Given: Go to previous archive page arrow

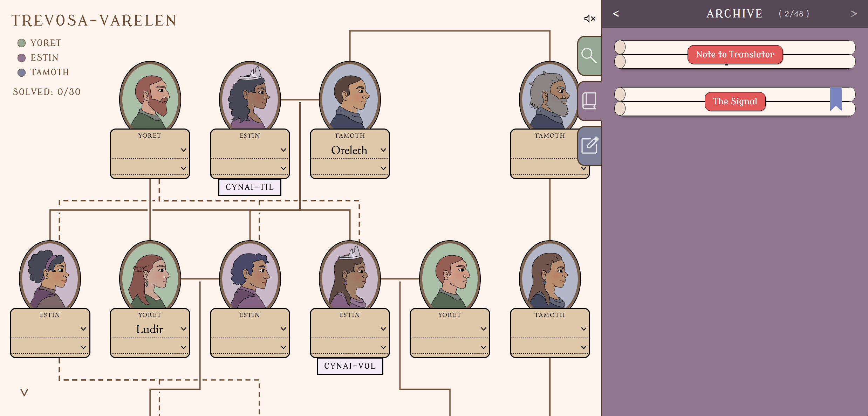Looking at the screenshot, I should [616, 14].
